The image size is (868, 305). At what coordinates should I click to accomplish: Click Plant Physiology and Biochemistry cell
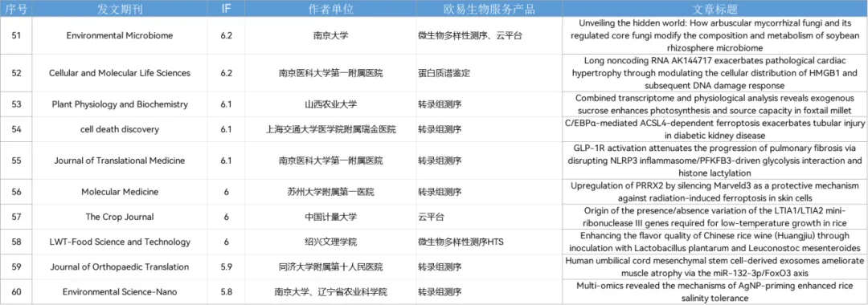[120, 104]
